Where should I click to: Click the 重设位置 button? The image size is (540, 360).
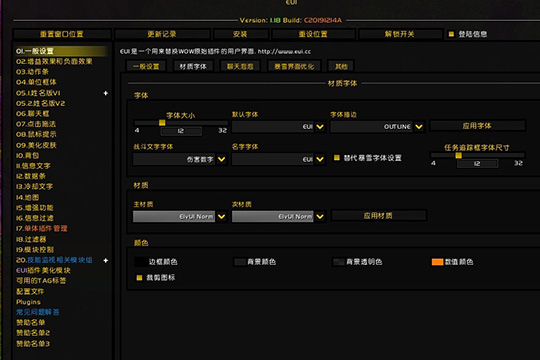coord(313,34)
